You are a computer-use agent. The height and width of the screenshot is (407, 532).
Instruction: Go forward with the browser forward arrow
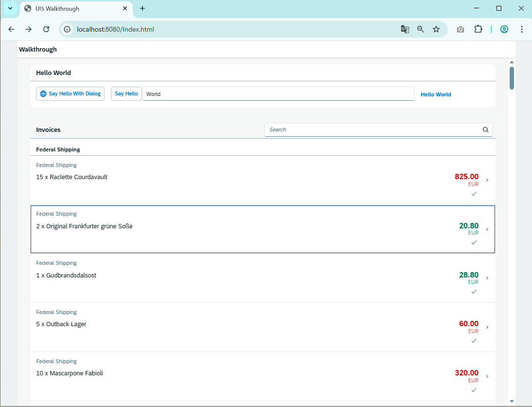click(x=29, y=29)
